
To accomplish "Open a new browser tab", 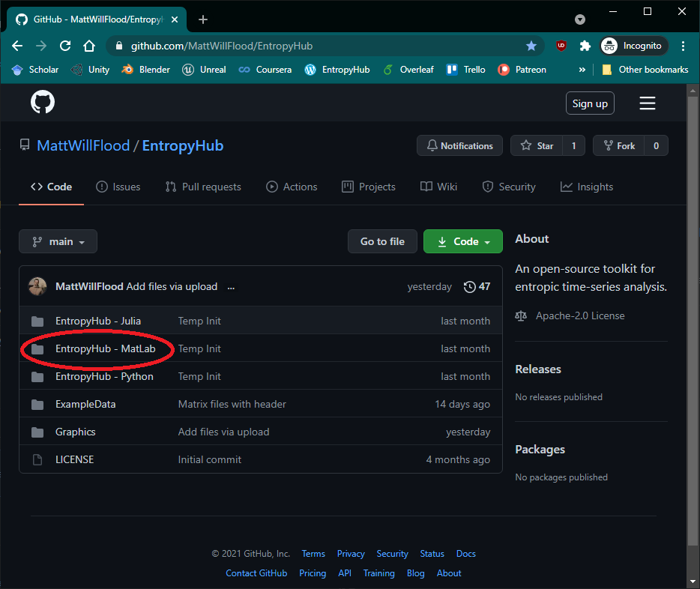I will point(203,19).
